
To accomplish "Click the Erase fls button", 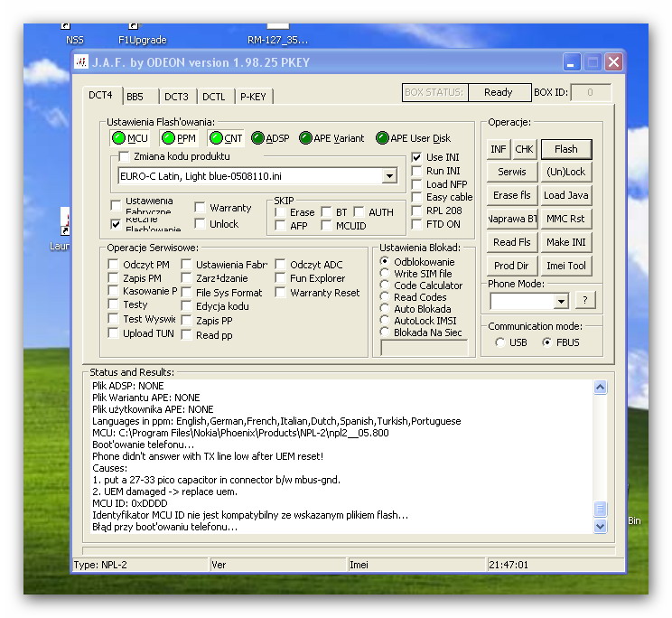I will pyautogui.click(x=512, y=195).
